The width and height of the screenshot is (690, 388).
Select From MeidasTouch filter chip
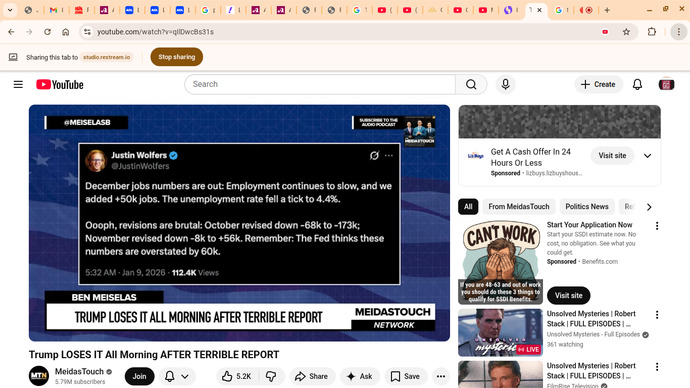[x=519, y=206]
